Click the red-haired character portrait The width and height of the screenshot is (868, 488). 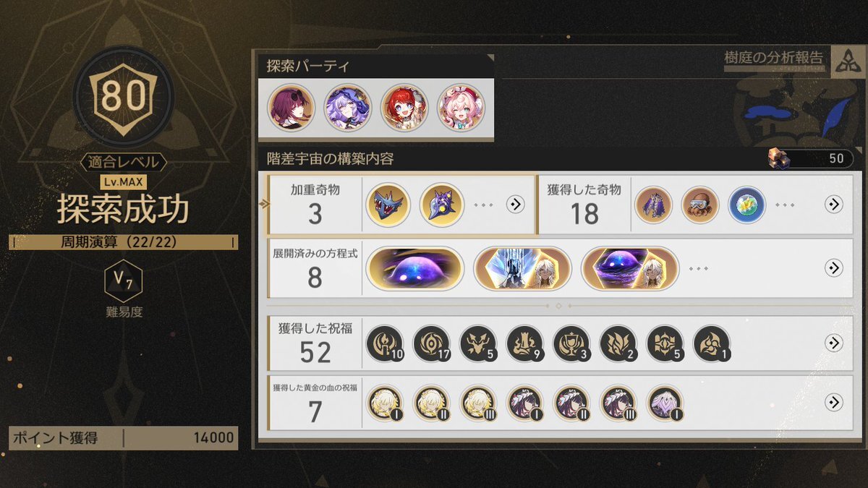tap(404, 108)
